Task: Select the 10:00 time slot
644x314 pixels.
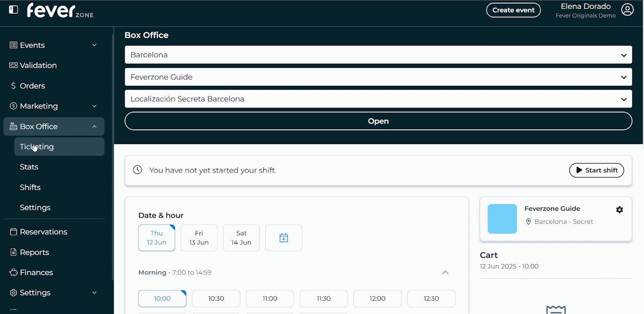Action: [162, 299]
